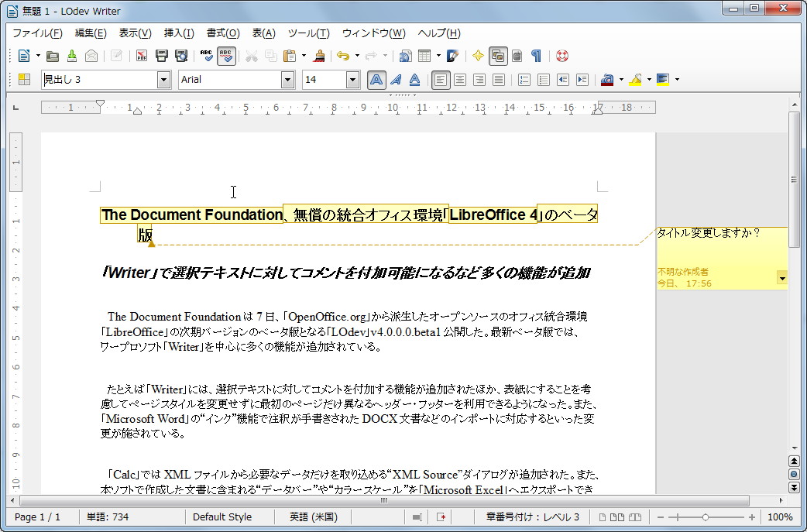Print the document directly
The width and height of the screenshot is (807, 532).
[x=162, y=56]
